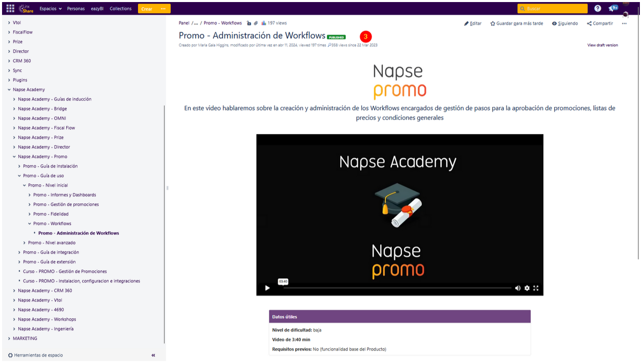Screen dimensions: 644x362
Task: Open Promo - Guía de extensión page
Action: point(50,262)
